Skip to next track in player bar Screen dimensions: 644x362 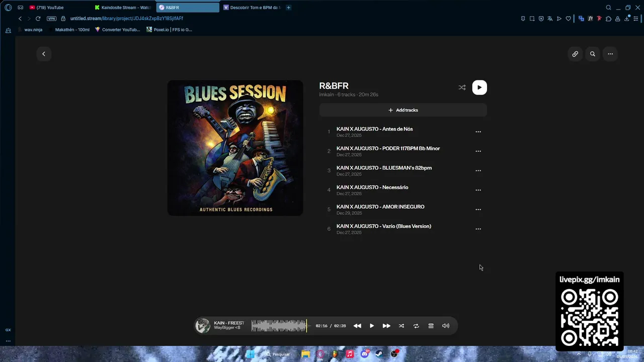click(386, 326)
